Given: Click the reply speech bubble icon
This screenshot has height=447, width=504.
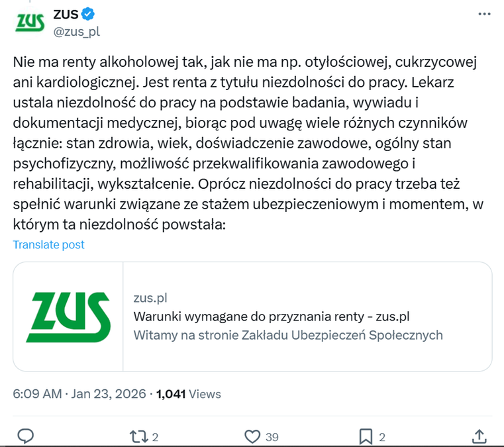Looking at the screenshot, I should 25,436.
